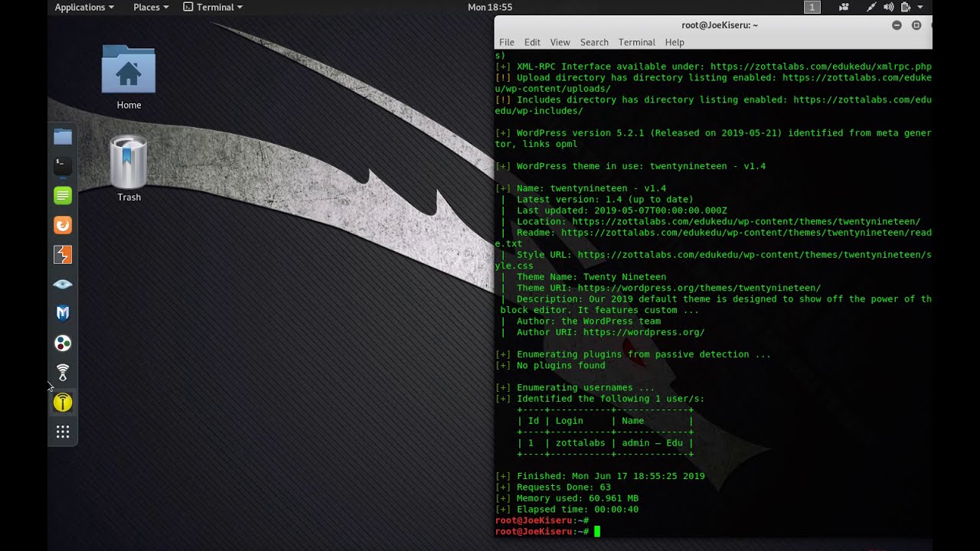Open the Home folder on desktop
980x551 pixels.
[x=129, y=77]
